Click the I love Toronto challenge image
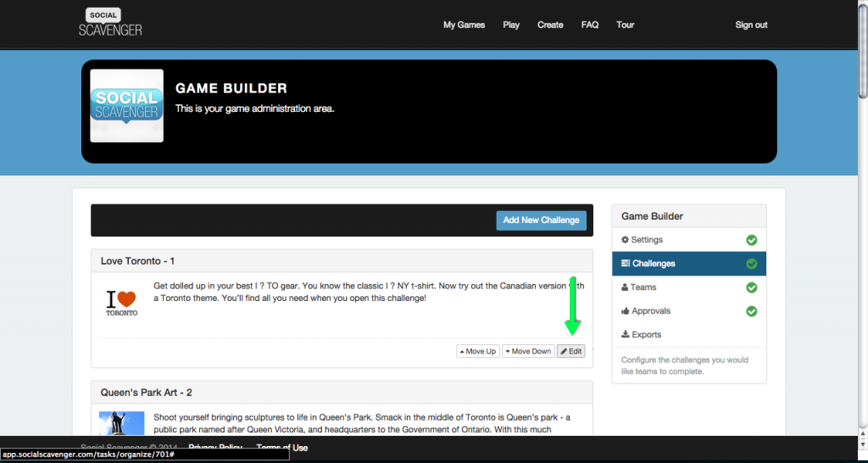Viewport: 868px width, 463px height. [x=122, y=304]
